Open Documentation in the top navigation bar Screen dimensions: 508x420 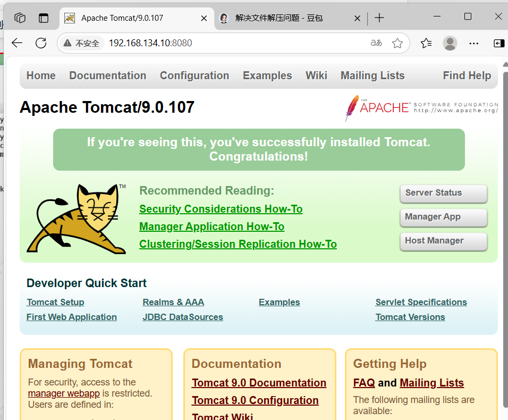pyautogui.click(x=107, y=75)
